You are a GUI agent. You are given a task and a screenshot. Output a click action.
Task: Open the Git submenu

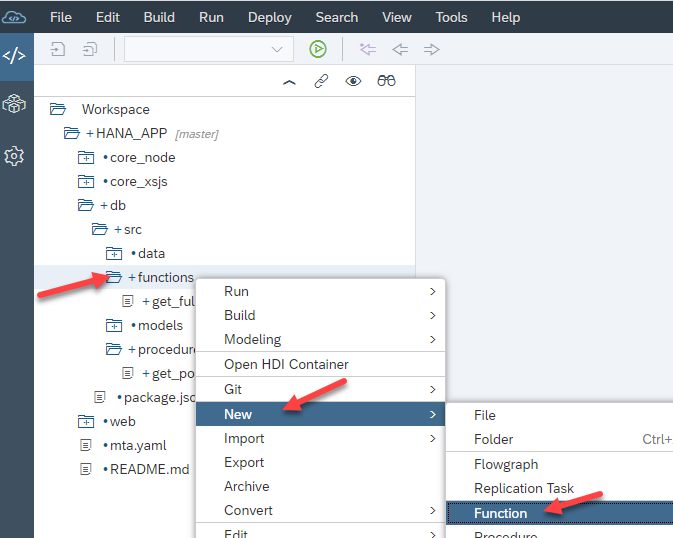coord(320,389)
